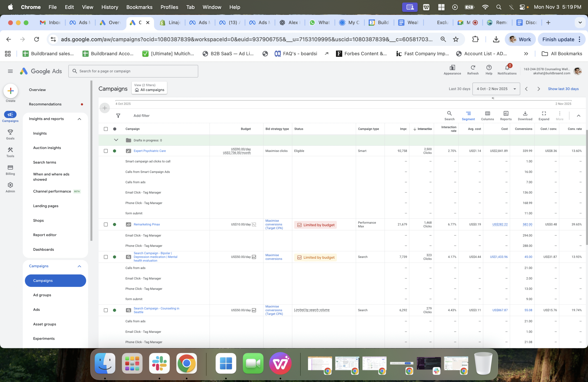Open the Segment tool in table toolbar
588x382 pixels.
click(468, 115)
